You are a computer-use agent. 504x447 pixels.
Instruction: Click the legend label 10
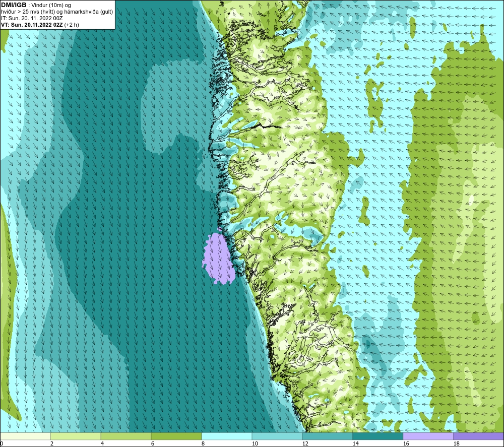tap(255, 443)
